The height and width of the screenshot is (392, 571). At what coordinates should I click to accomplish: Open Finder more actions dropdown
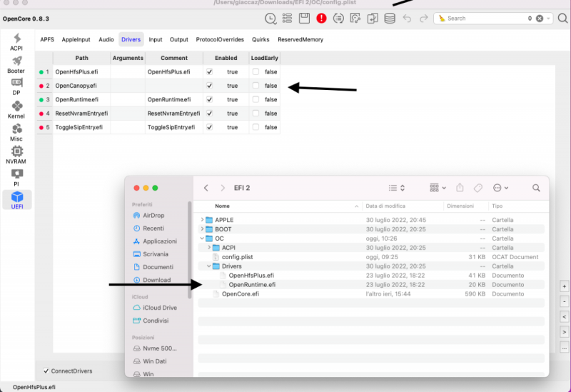point(500,188)
